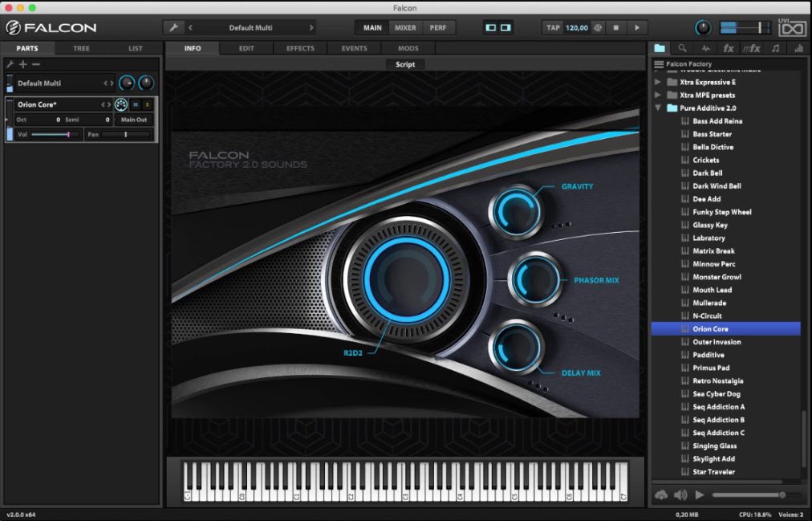Image resolution: width=812 pixels, height=521 pixels.
Task: Show the left sidebar panel toggle
Action: pyautogui.click(x=490, y=27)
